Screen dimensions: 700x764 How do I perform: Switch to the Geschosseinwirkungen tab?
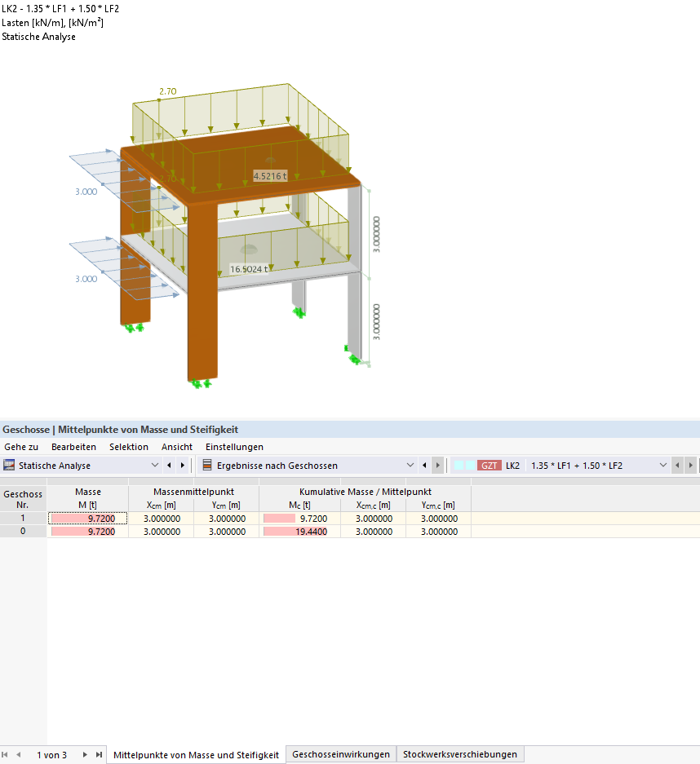pyautogui.click(x=341, y=754)
